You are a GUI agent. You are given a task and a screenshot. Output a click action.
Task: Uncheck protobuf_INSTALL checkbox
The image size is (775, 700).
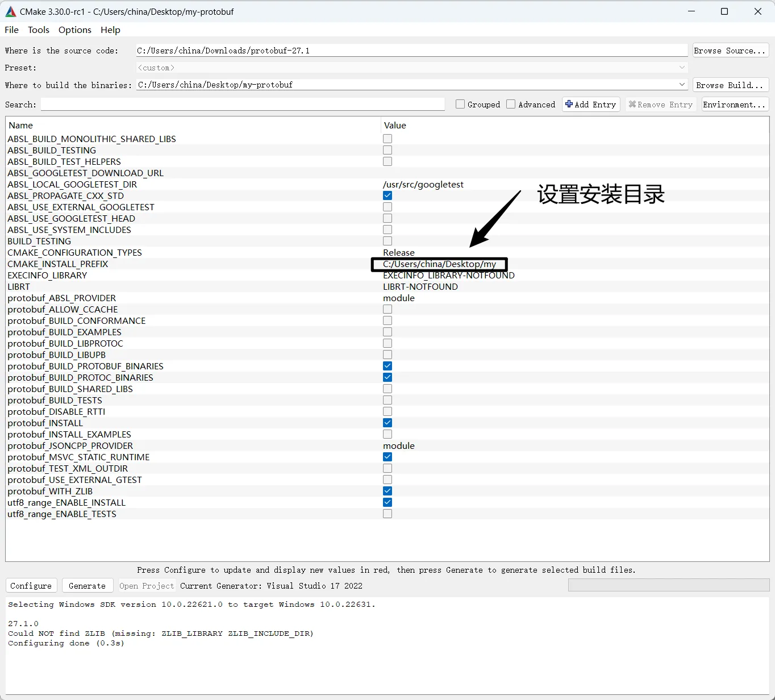point(388,423)
